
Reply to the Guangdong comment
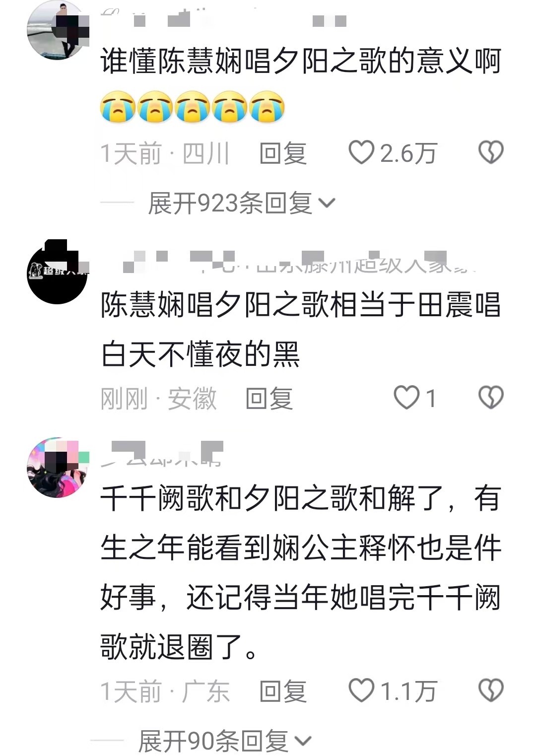(x=283, y=691)
